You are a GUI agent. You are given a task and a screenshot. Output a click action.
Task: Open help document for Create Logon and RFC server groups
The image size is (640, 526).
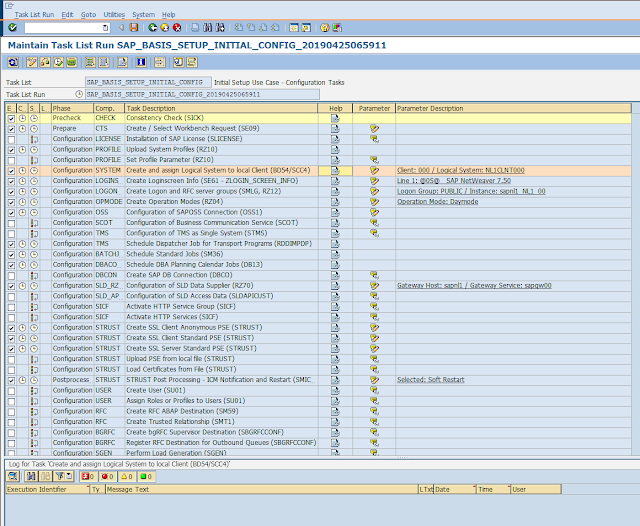click(335, 191)
